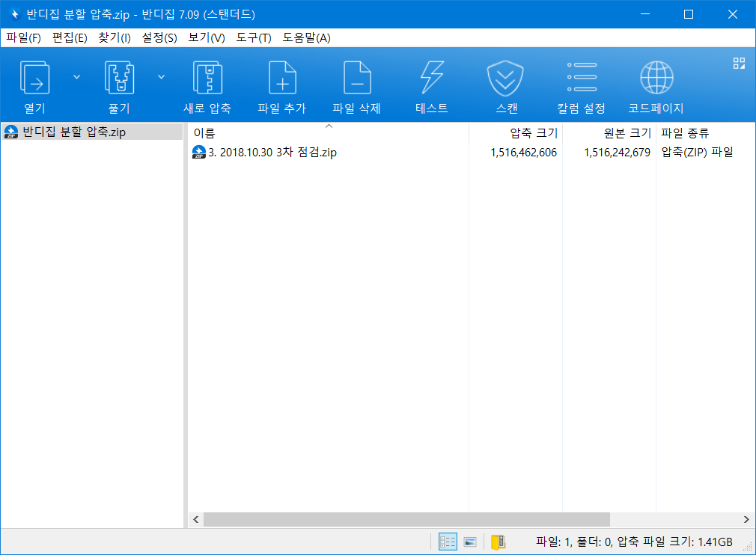
Task: Switch to details list view icon
Action: click(x=448, y=542)
